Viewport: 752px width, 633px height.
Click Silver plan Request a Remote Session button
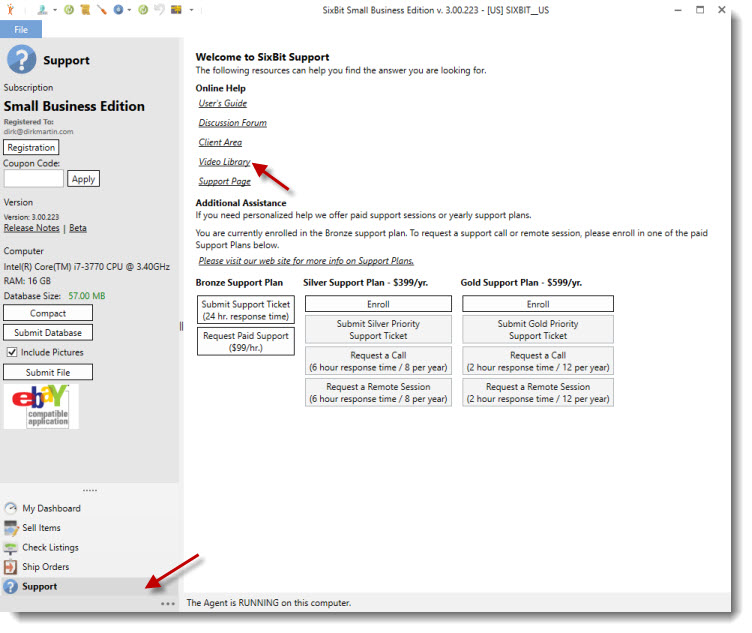pyautogui.click(x=378, y=393)
